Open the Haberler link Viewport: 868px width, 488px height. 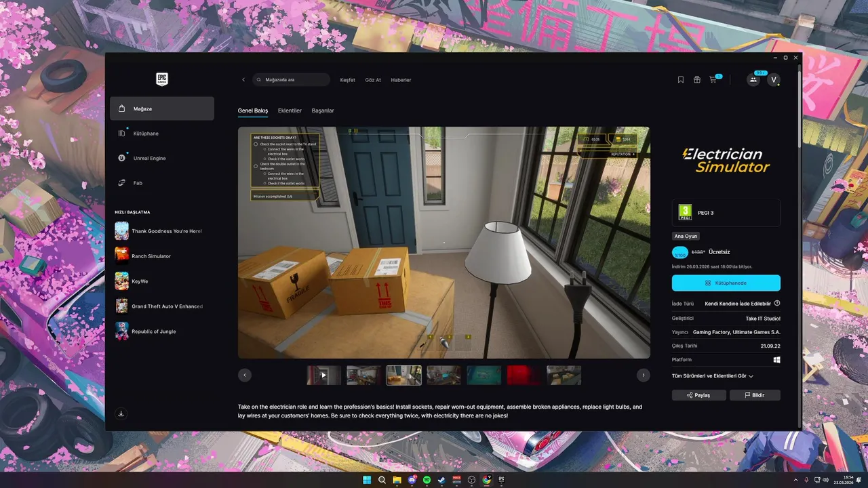coord(401,80)
